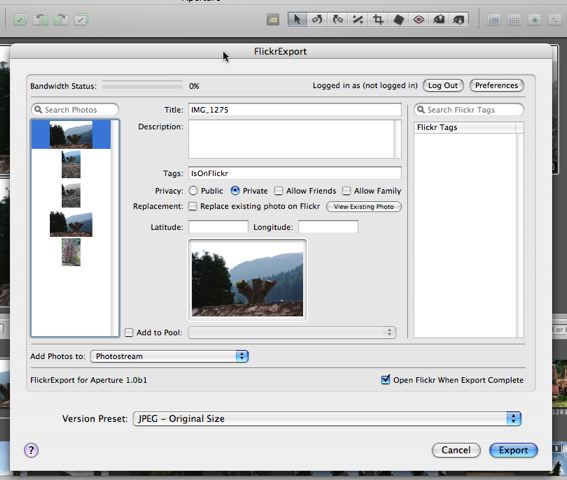Click in the Tags field IsOnFlickr
Screen dimensions: 567x480
pyautogui.click(x=295, y=173)
